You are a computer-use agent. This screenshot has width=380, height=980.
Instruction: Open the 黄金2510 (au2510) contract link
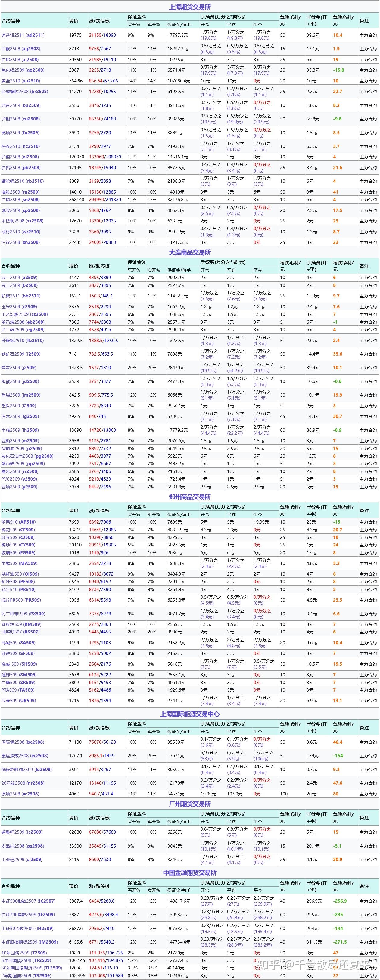pyautogui.click(x=21, y=81)
